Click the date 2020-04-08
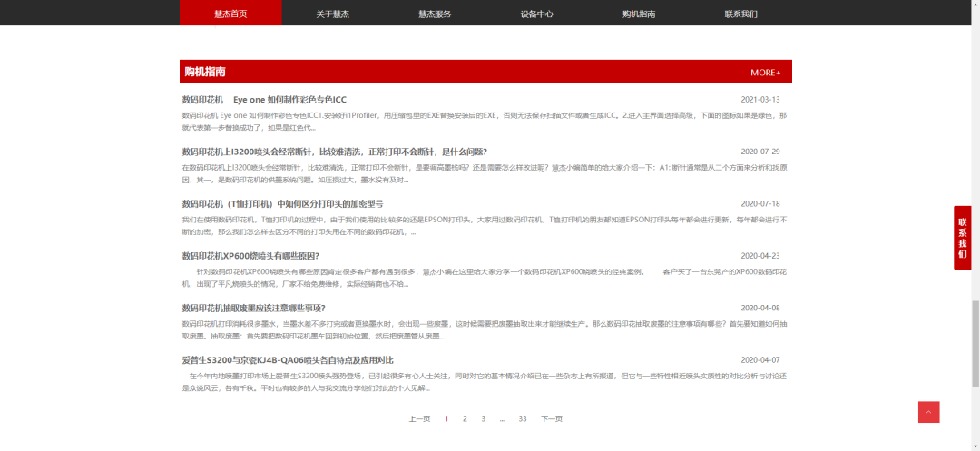This screenshot has width=980, height=451. tap(760, 309)
